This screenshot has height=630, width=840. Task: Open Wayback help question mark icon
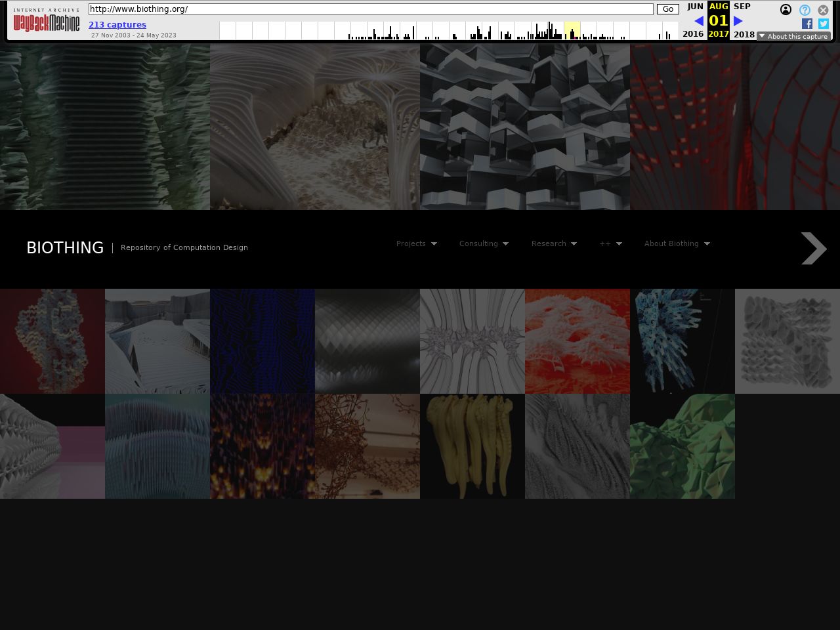[805, 10]
